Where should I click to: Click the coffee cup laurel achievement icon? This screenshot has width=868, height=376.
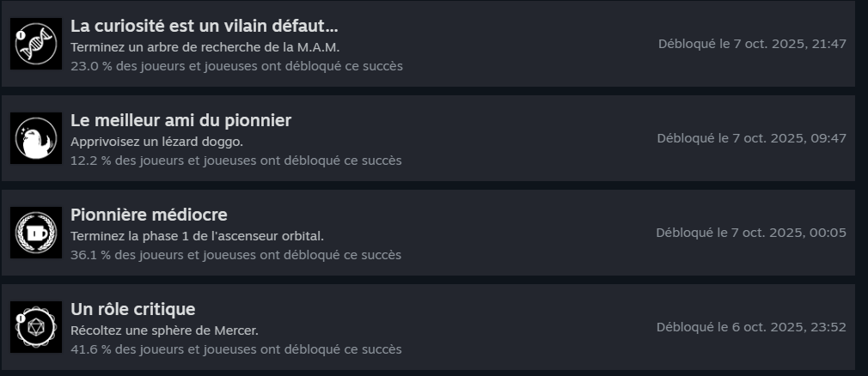coord(36,233)
